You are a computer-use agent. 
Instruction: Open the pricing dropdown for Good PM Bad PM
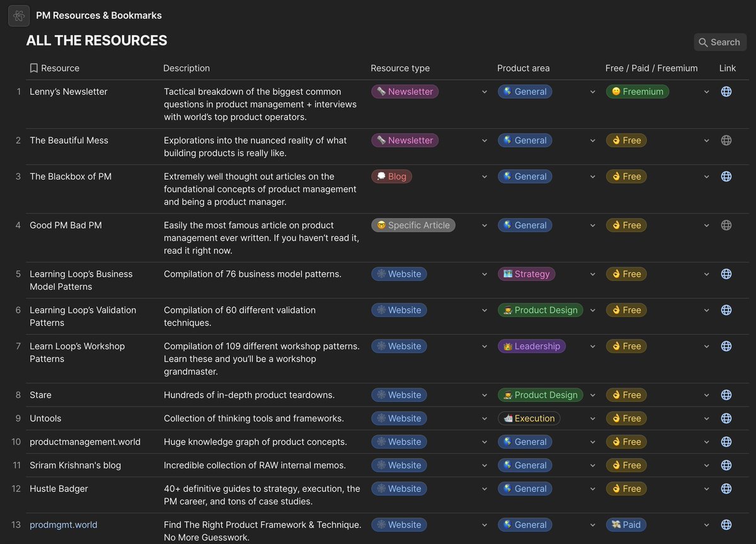point(706,225)
